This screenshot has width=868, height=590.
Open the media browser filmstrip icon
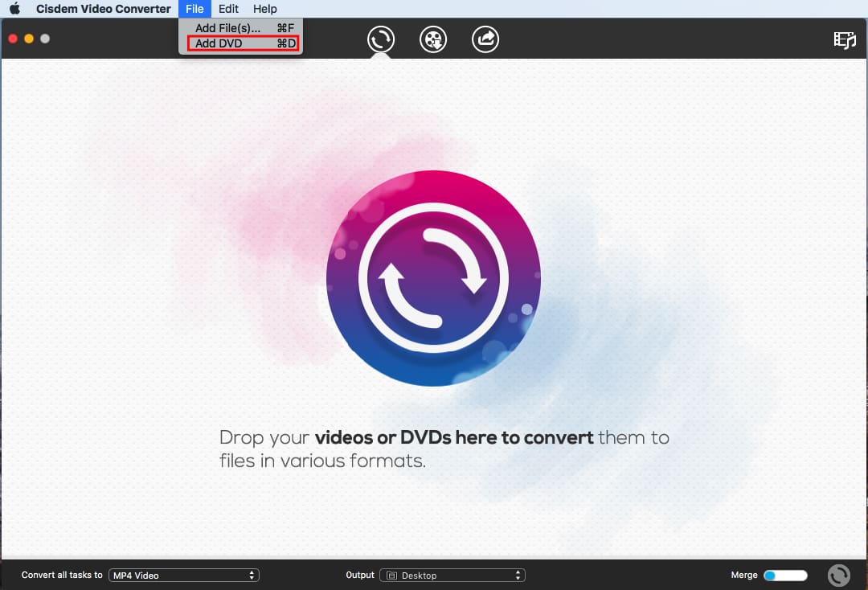pos(845,40)
